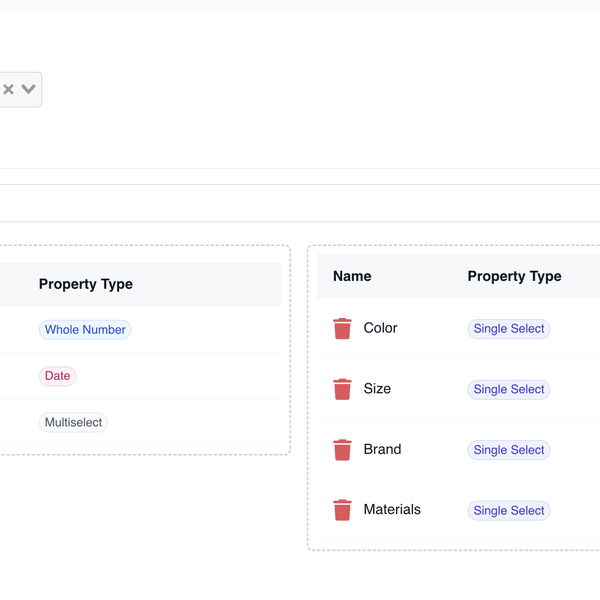Click the Single Select badge for Color
Viewport: 600px width, 600px height.
click(x=508, y=329)
